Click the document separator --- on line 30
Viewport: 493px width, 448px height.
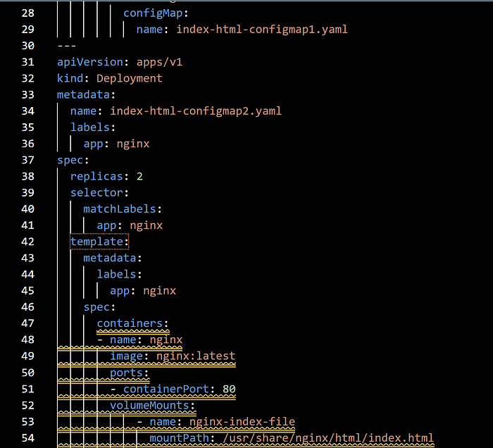click(x=67, y=46)
